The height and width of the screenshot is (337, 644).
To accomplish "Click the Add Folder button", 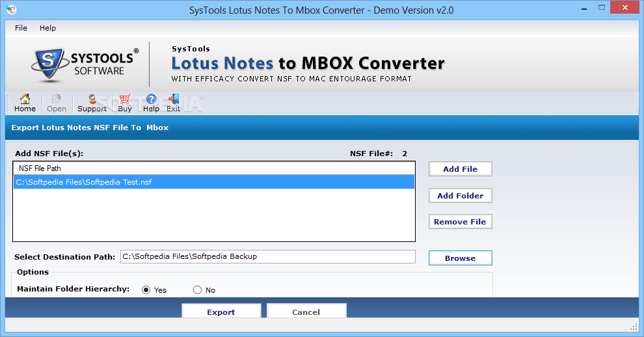I will tap(460, 196).
